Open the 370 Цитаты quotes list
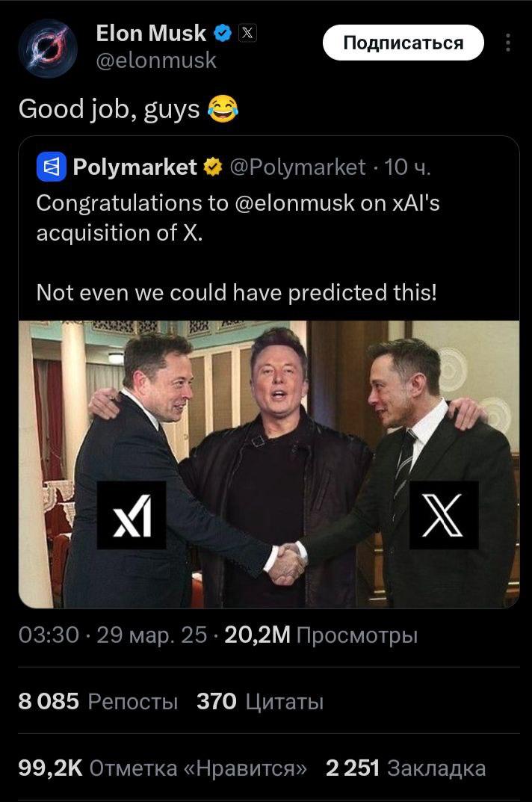Screen dimensions: 532x802 click(260, 702)
